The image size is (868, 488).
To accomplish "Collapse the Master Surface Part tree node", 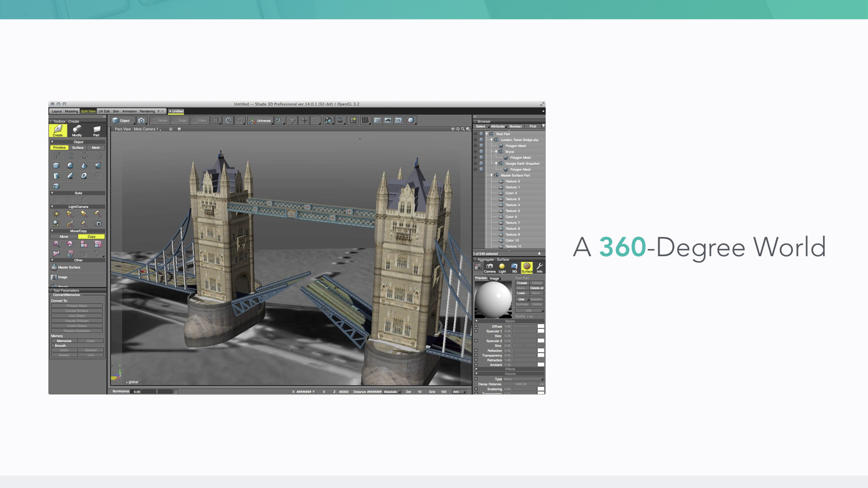I will pyautogui.click(x=491, y=175).
